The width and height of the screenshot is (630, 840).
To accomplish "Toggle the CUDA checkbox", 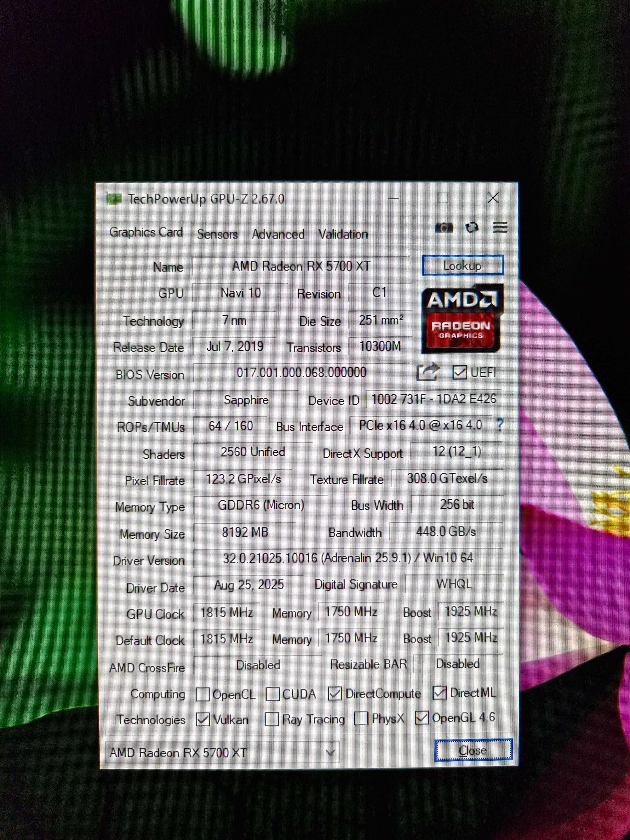I will (273, 694).
